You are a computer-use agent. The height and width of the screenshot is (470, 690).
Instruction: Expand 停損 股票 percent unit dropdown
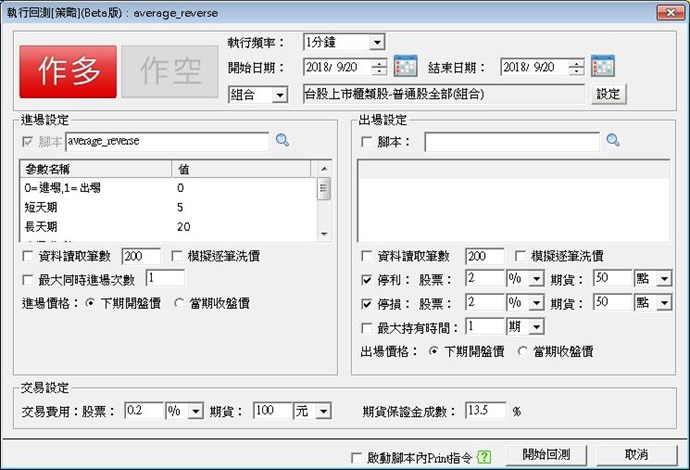coord(536,303)
